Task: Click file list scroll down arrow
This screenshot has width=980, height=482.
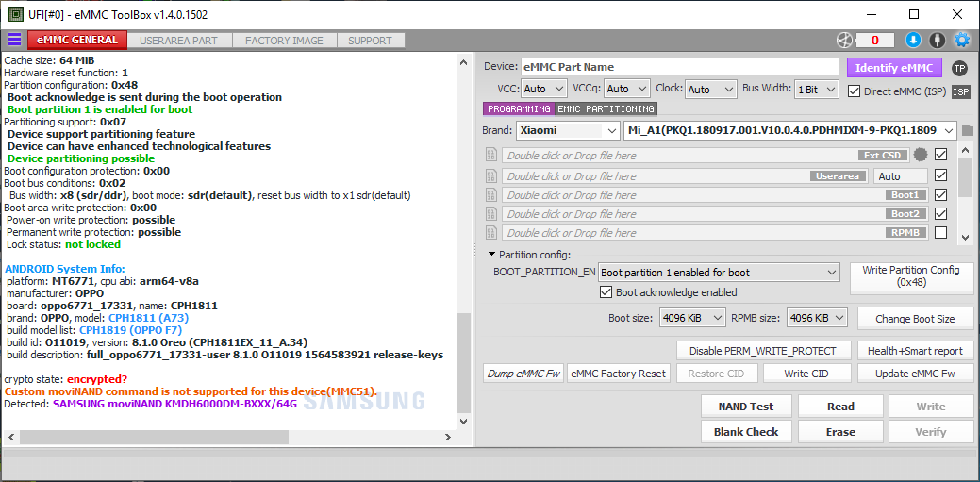Action: pos(965,237)
